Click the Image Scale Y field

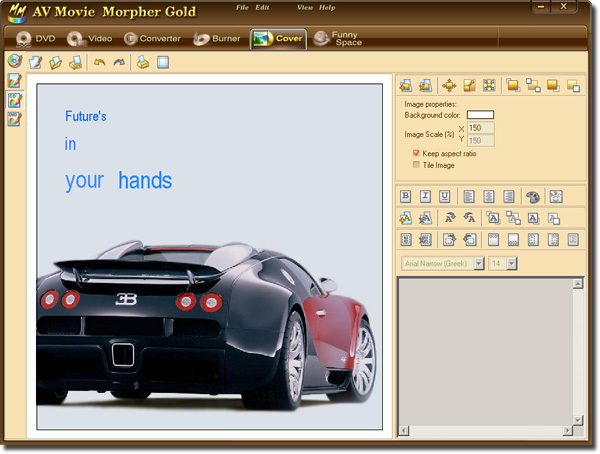(x=481, y=140)
